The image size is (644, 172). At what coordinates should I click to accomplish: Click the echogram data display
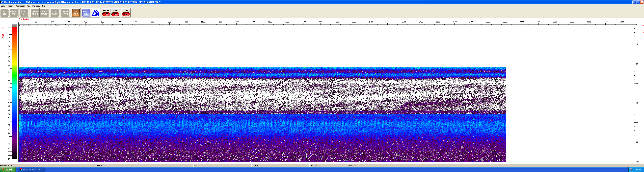click(x=262, y=114)
